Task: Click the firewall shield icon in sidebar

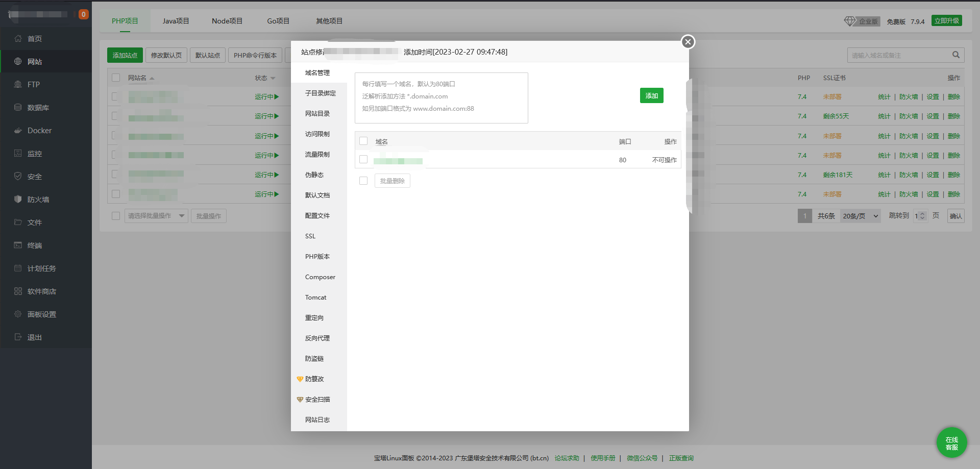Action: (18, 200)
